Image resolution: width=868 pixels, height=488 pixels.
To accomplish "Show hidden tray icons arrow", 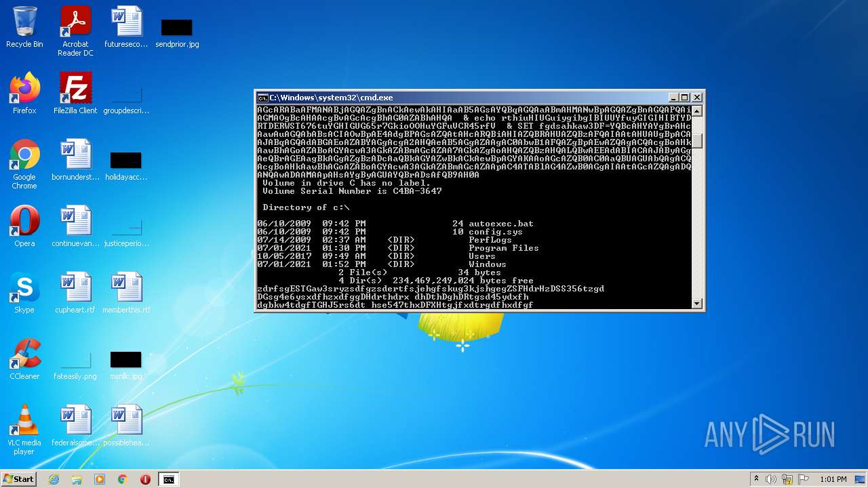I will [756, 479].
